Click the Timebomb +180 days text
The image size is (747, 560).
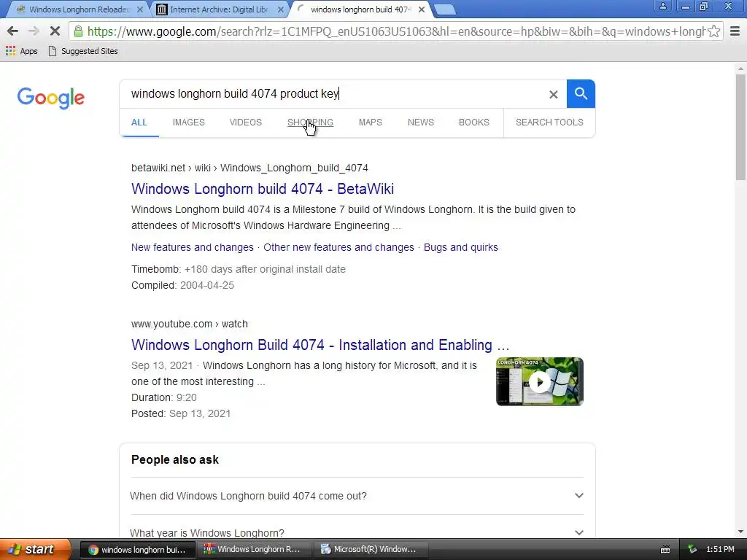(239, 270)
